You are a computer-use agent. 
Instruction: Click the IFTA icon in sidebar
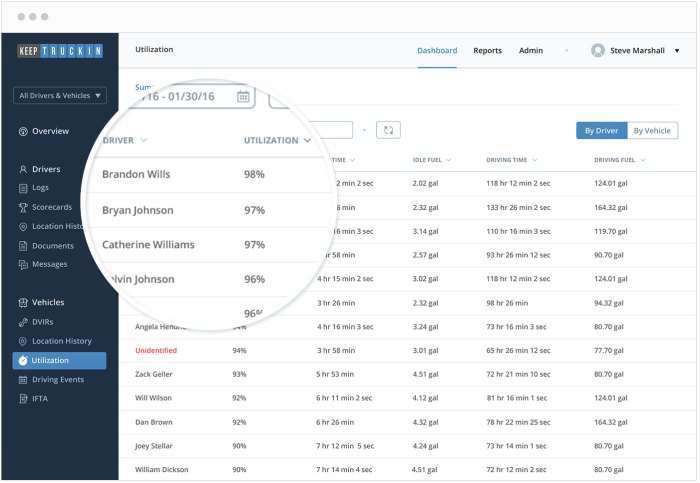23,399
